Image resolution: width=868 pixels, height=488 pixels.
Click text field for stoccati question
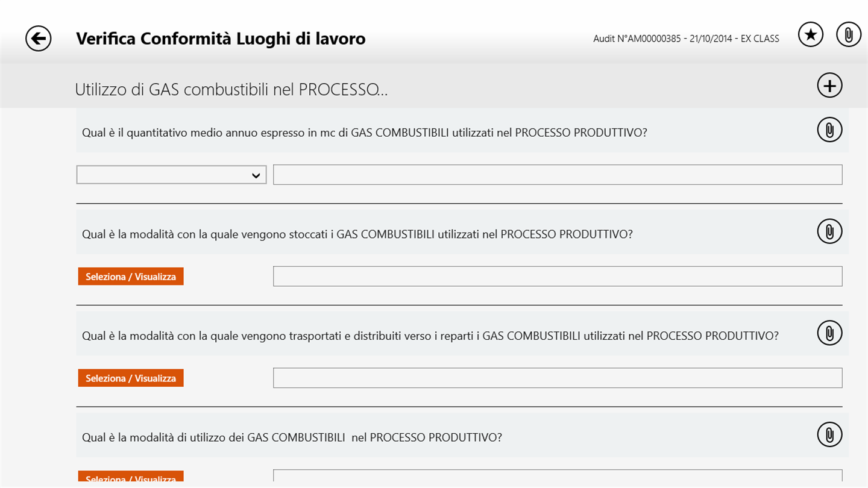[x=557, y=277]
